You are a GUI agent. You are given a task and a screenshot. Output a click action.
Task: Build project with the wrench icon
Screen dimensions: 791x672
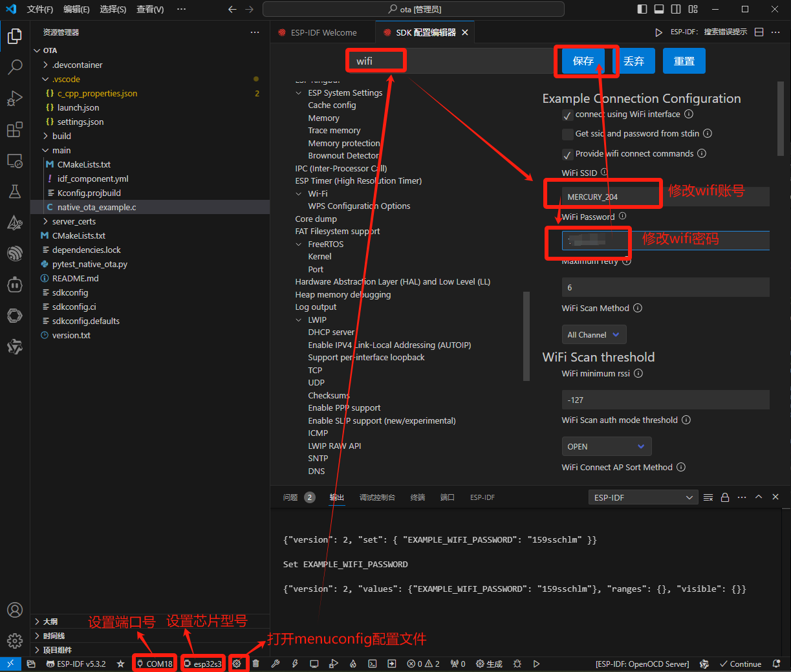[276, 664]
